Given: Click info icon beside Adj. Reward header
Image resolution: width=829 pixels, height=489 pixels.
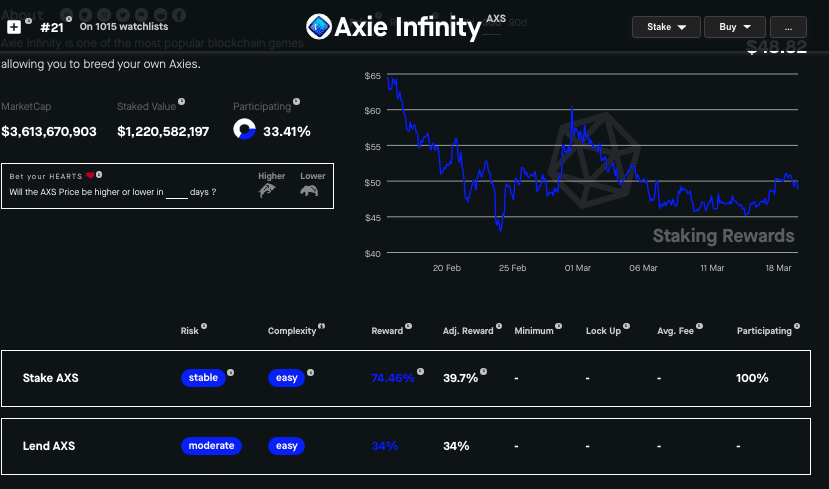Looking at the screenshot, I should point(498,328).
